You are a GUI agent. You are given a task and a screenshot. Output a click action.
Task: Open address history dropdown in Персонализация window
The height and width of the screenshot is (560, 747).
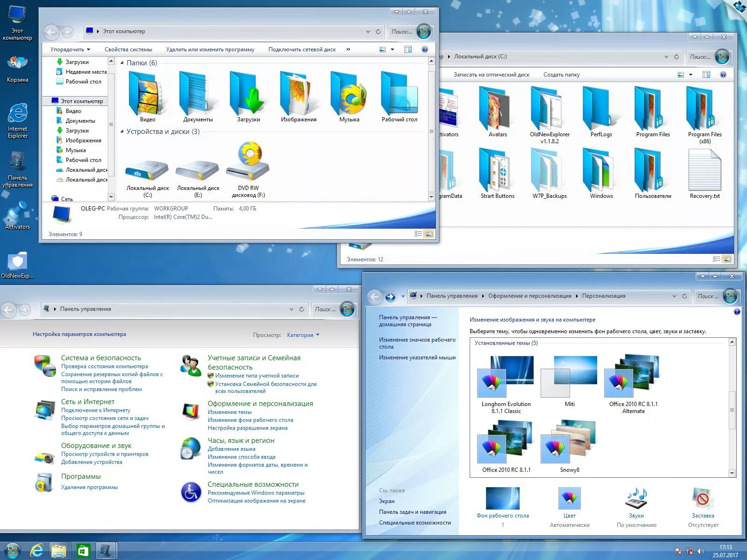click(x=674, y=296)
